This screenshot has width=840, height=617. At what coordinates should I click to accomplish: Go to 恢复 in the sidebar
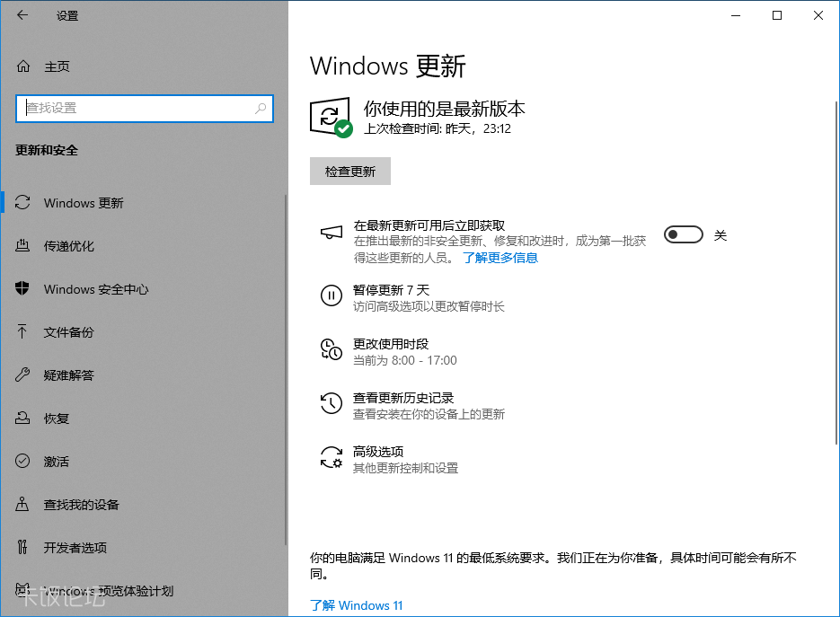[x=57, y=419]
